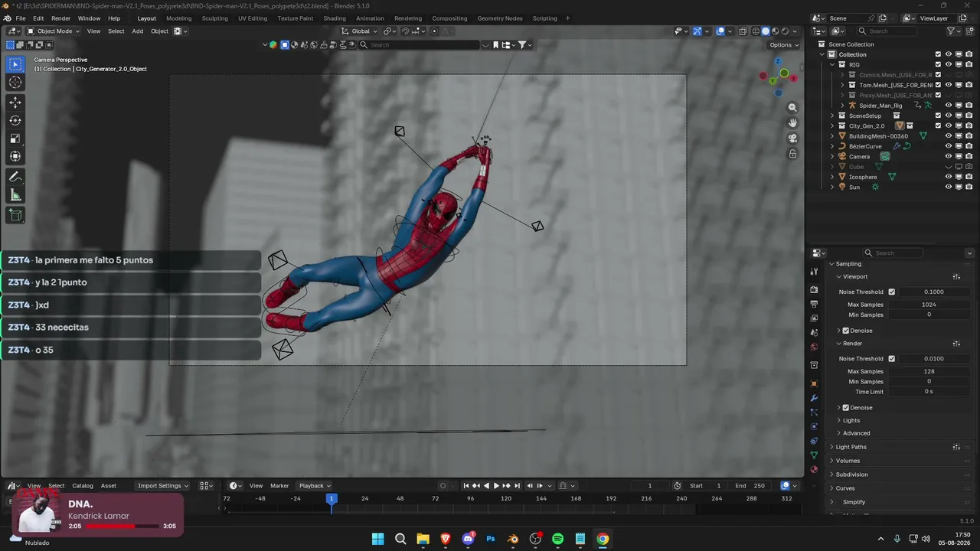
Task: Toggle Viewport Noise Threshold checkbox
Action: 891,292
